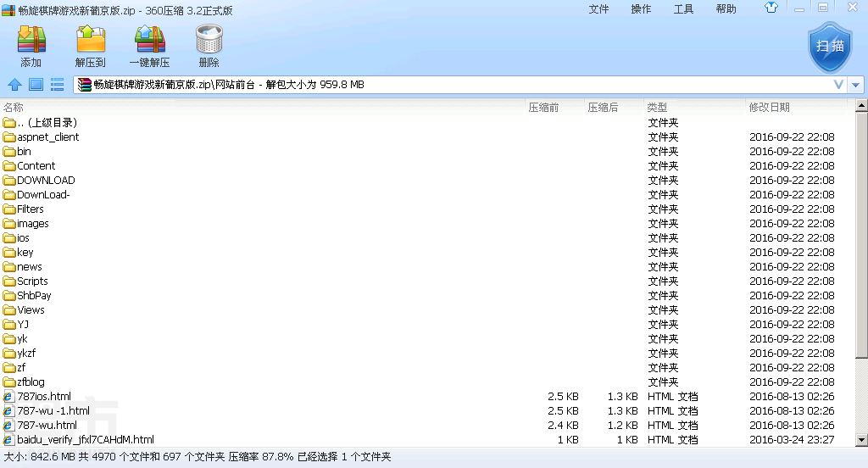Click the archive icon in address bar
The height and width of the screenshot is (468, 868).
coord(84,85)
